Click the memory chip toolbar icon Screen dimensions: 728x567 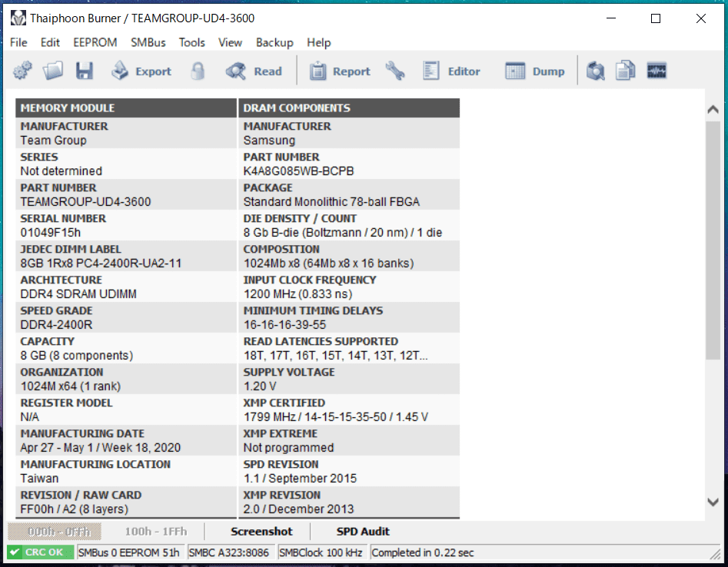[x=657, y=71]
